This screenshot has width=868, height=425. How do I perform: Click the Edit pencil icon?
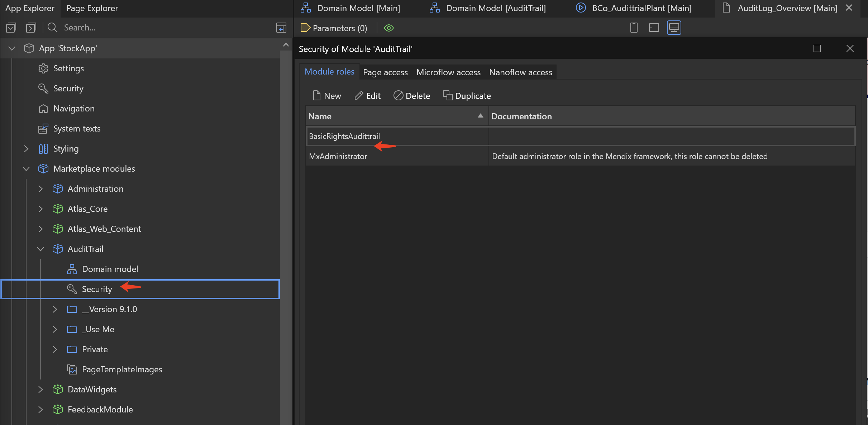tap(359, 95)
